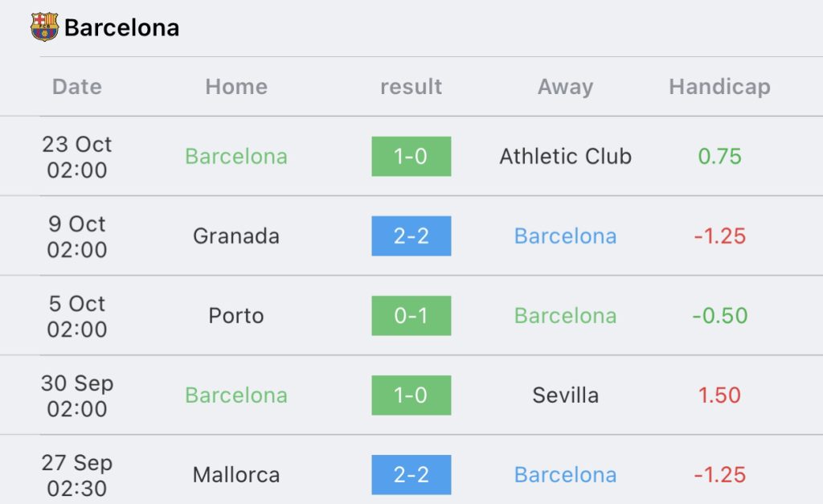Open the 0-1 result for Porto match

pos(411,316)
